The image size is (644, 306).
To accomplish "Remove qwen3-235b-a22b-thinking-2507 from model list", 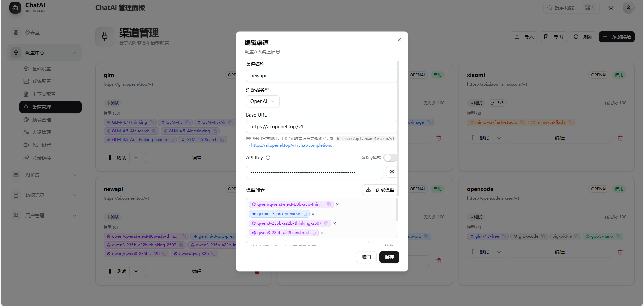I will tap(335, 223).
